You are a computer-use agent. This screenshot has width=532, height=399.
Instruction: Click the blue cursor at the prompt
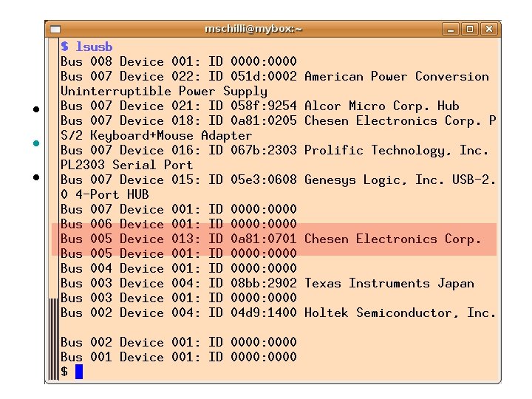coord(79,372)
